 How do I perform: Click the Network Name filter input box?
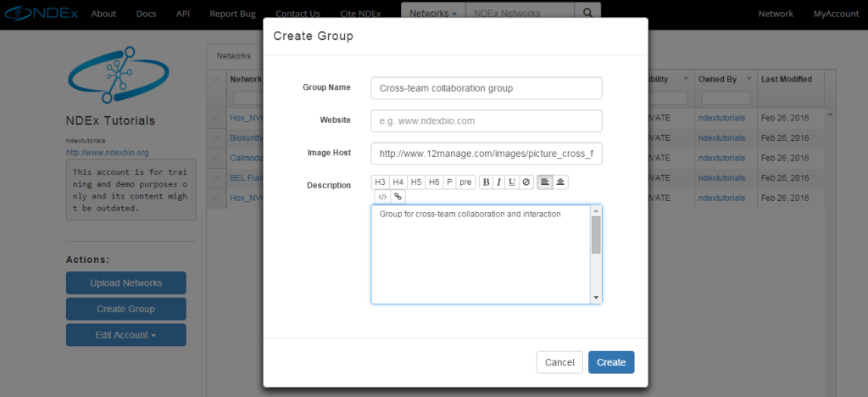point(248,98)
